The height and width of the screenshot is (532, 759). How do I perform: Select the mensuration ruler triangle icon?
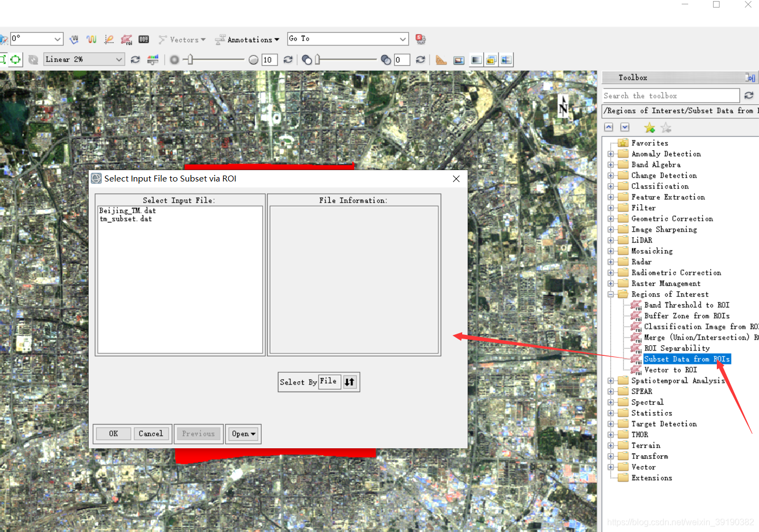pyautogui.click(x=441, y=59)
